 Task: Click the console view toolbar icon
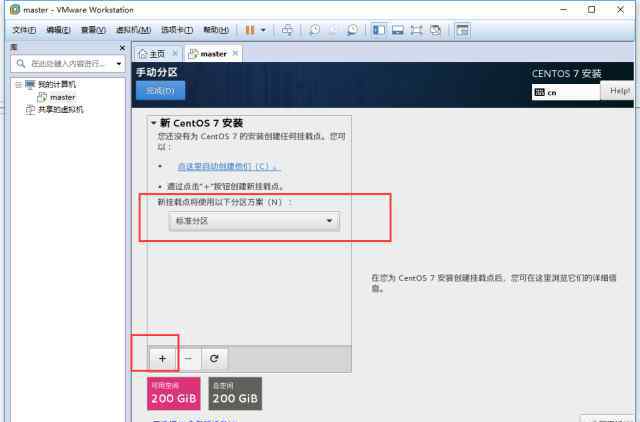(x=462, y=30)
